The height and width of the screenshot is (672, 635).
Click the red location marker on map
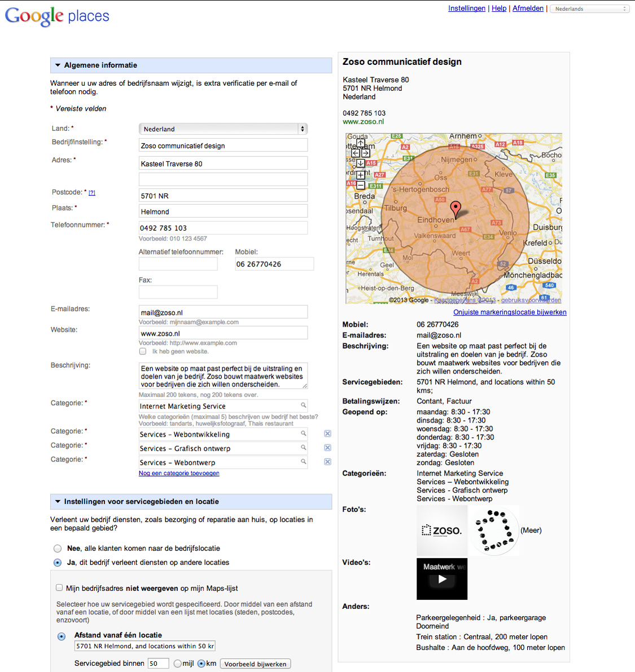pyautogui.click(x=456, y=208)
